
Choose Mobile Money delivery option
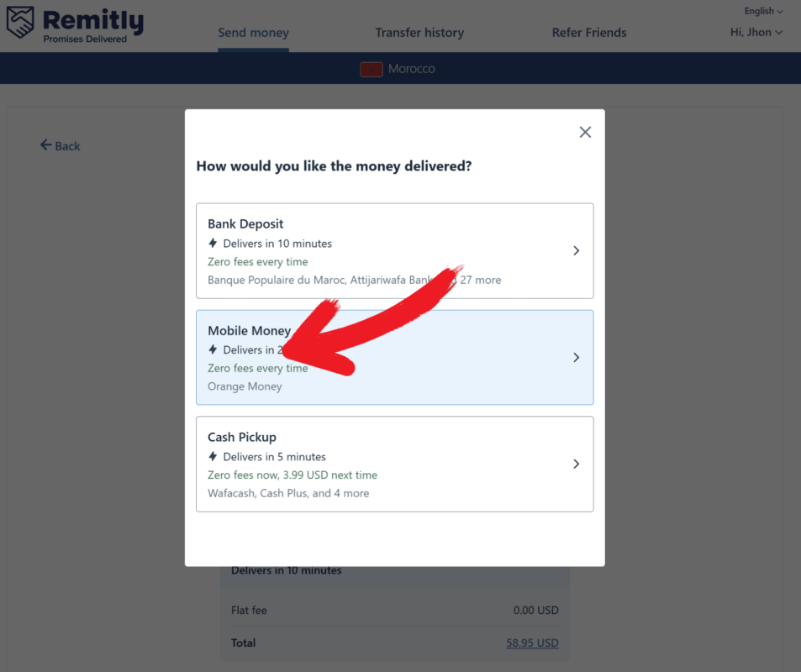tap(395, 358)
